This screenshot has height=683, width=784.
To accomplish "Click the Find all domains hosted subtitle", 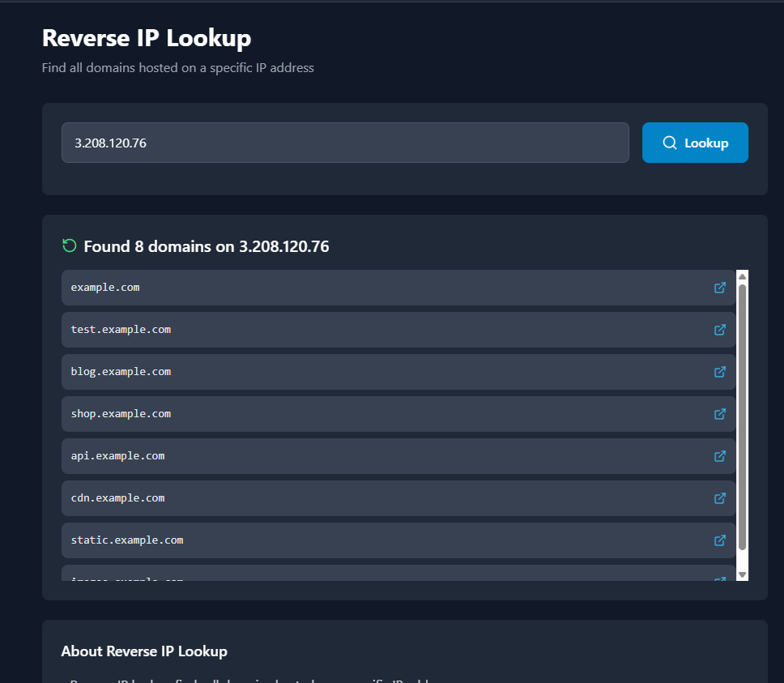I will click(x=178, y=68).
